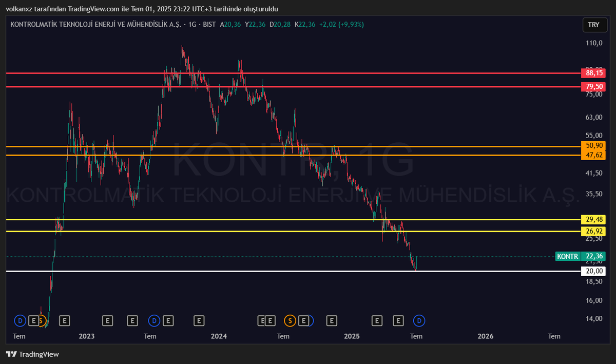616x364 pixels.
Task: Click the 2024 label on the time axis
Action: pos(219,336)
